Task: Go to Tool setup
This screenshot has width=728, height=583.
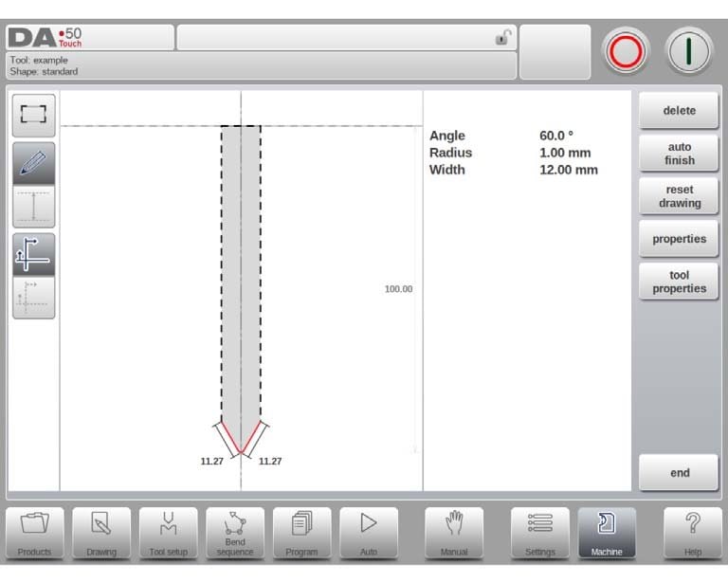Action: 168,533
